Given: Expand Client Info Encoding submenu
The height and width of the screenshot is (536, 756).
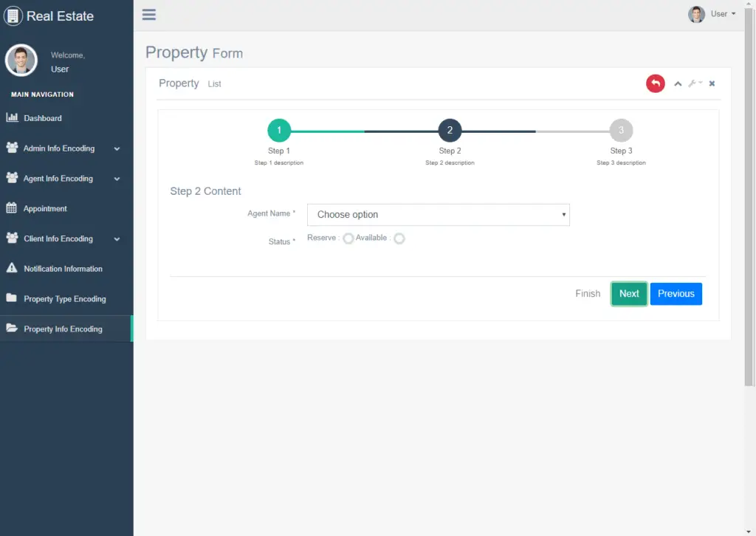Looking at the screenshot, I should coord(63,238).
